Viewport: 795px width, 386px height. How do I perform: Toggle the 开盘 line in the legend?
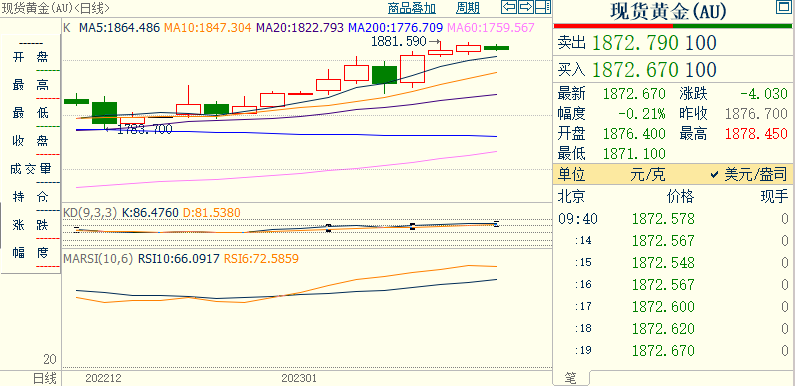pos(30,57)
